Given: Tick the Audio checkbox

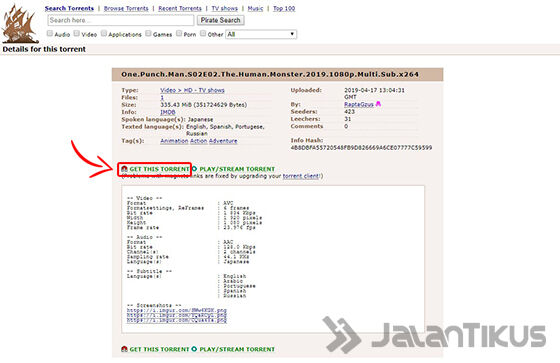Looking at the screenshot, I should [x=50, y=34].
